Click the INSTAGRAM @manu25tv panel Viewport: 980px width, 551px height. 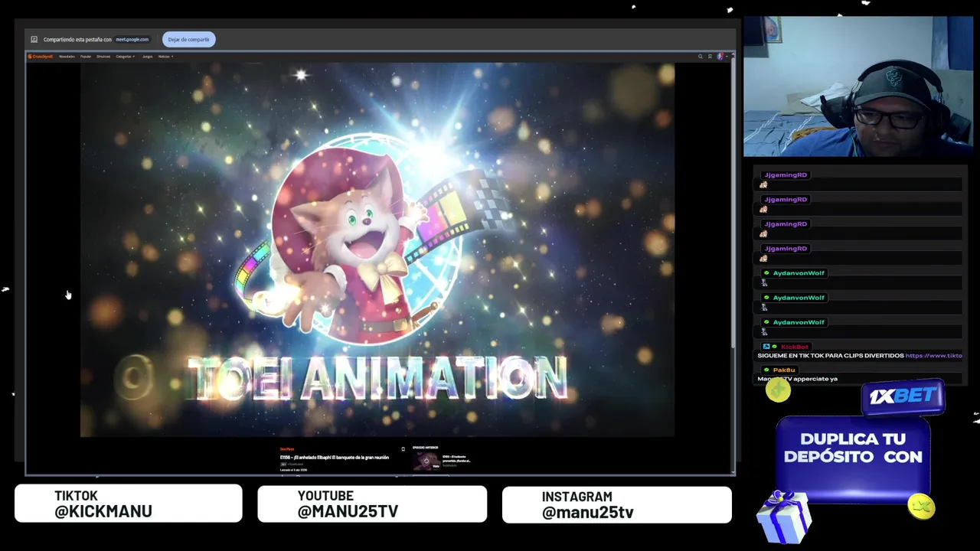click(616, 505)
